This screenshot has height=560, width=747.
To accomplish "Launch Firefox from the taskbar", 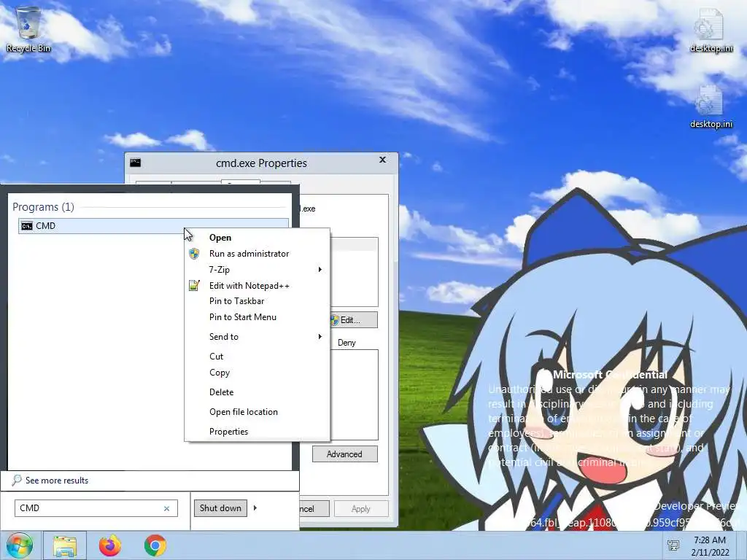I will (x=110, y=545).
